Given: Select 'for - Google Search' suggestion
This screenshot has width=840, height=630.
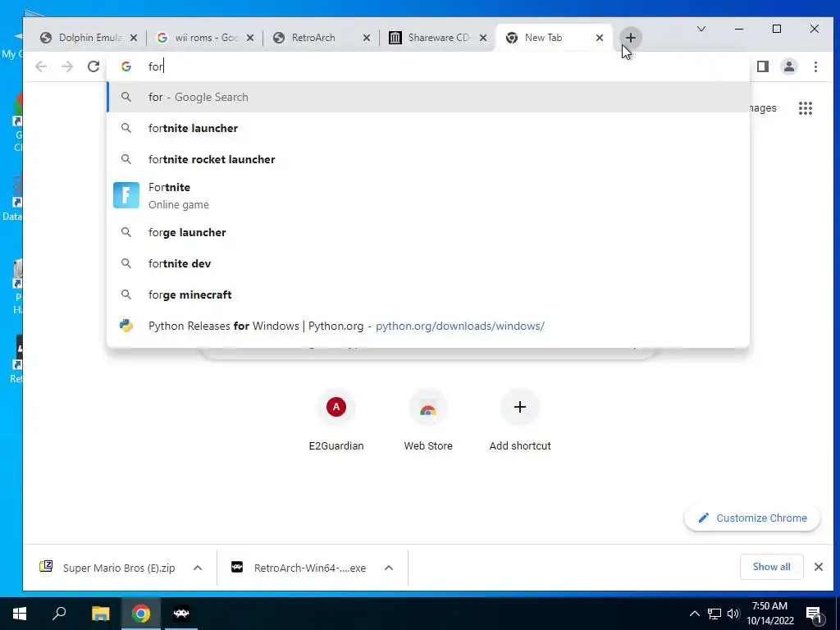Looking at the screenshot, I should point(428,97).
